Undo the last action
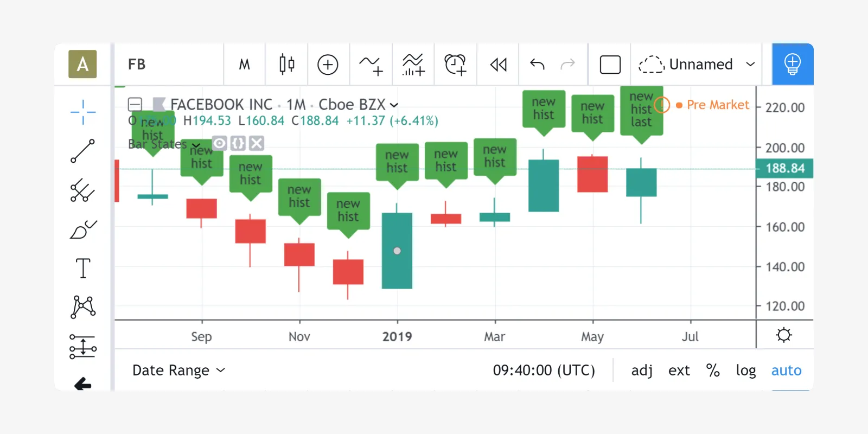Image resolution: width=868 pixels, height=434 pixels. coord(537,65)
